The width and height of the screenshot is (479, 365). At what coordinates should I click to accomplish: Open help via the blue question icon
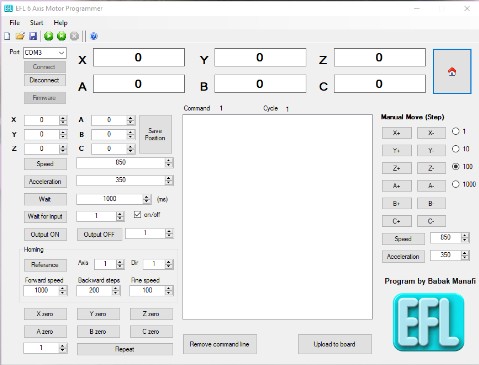tap(94, 36)
